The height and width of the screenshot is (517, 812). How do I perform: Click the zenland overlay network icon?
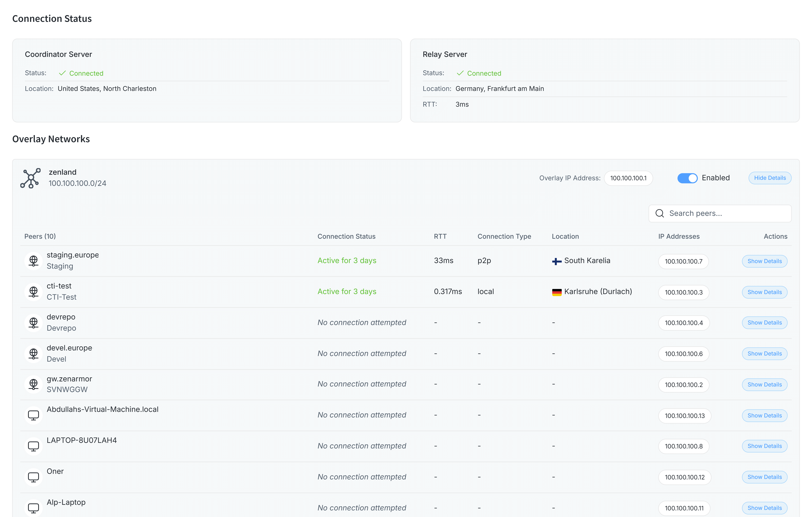pyautogui.click(x=30, y=178)
